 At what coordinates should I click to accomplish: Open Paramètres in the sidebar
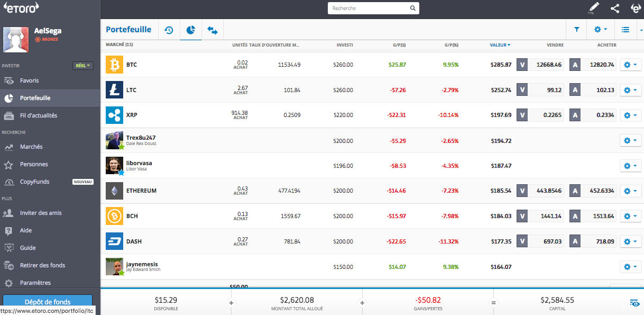point(50,283)
